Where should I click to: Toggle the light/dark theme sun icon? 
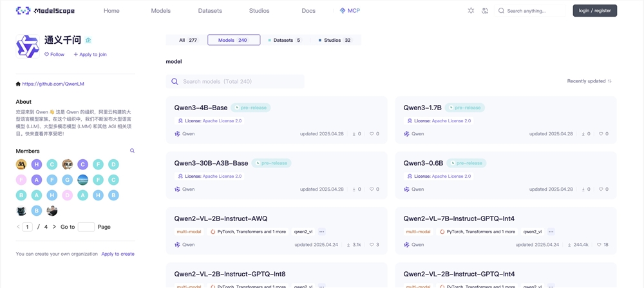[x=471, y=11]
